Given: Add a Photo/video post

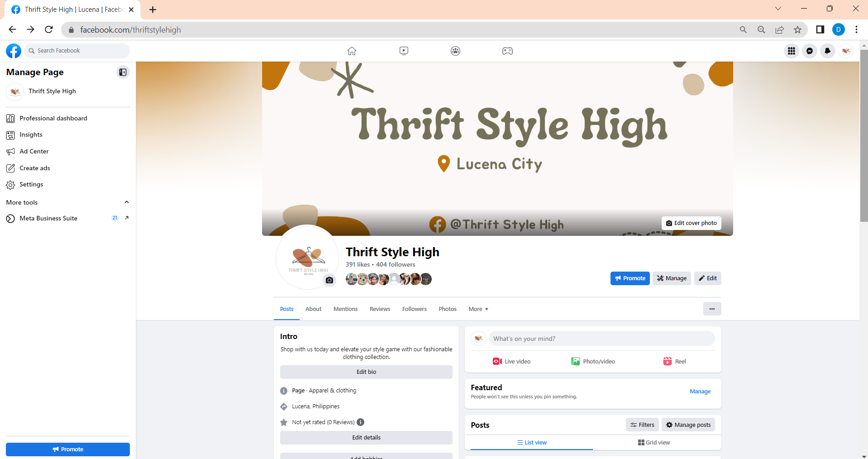Looking at the screenshot, I should tap(593, 361).
